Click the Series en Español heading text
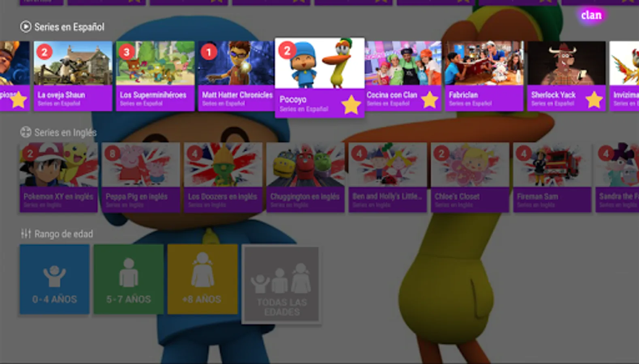Image resolution: width=639 pixels, height=364 pixels. (x=69, y=27)
